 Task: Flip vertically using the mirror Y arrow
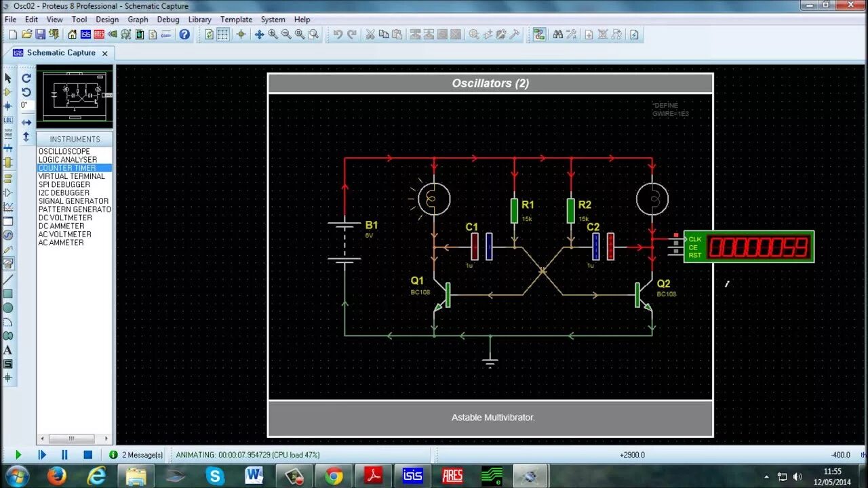[26, 136]
